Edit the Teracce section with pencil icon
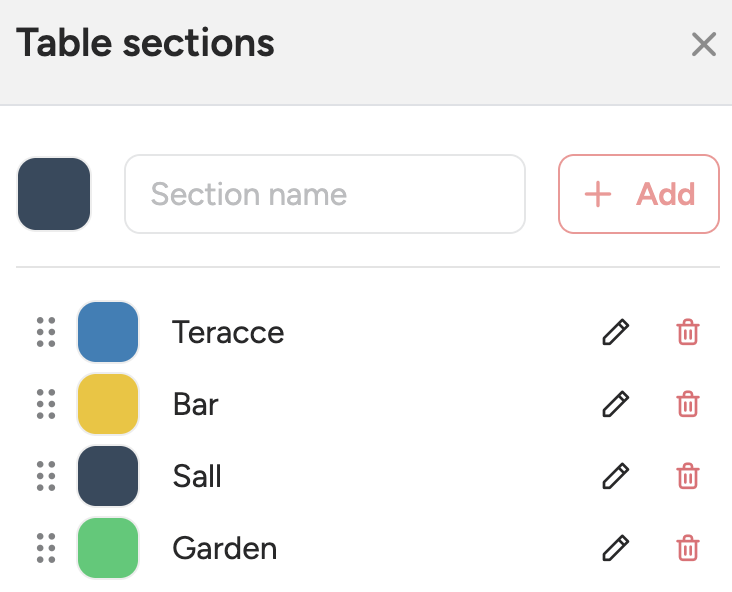The width and height of the screenshot is (732, 592). [616, 332]
